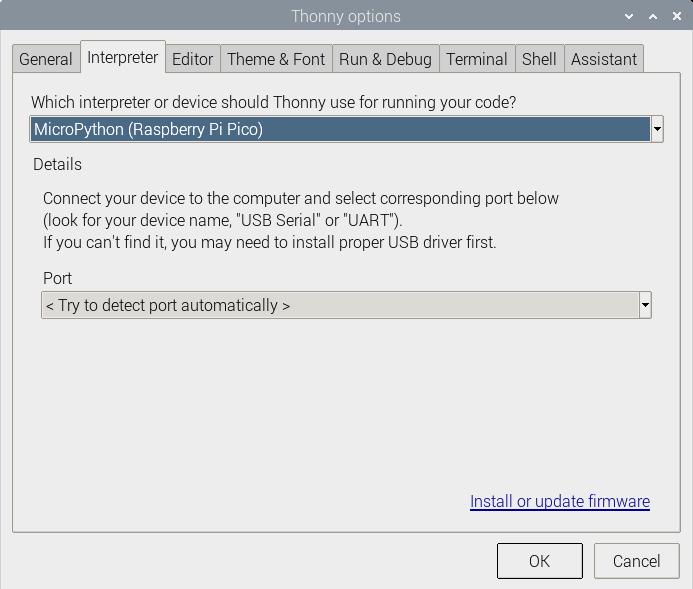The image size is (693, 589).
Task: Confirm settings with the OK button
Action: pos(540,561)
